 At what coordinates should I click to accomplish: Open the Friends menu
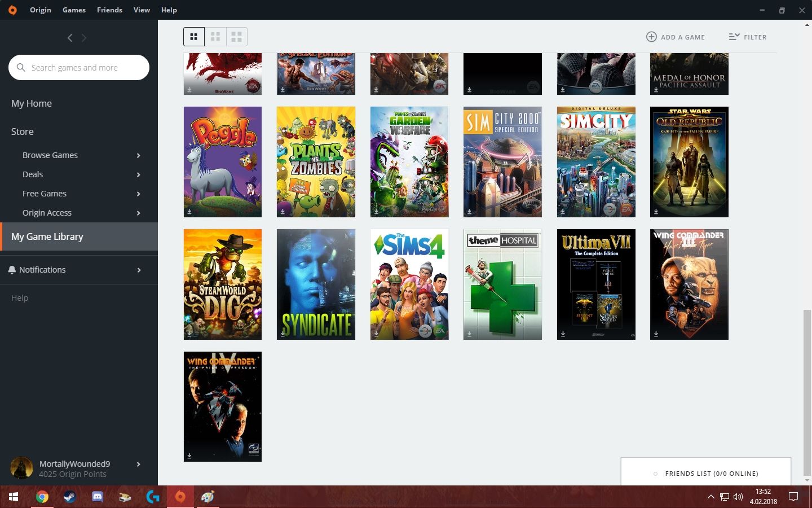click(109, 10)
